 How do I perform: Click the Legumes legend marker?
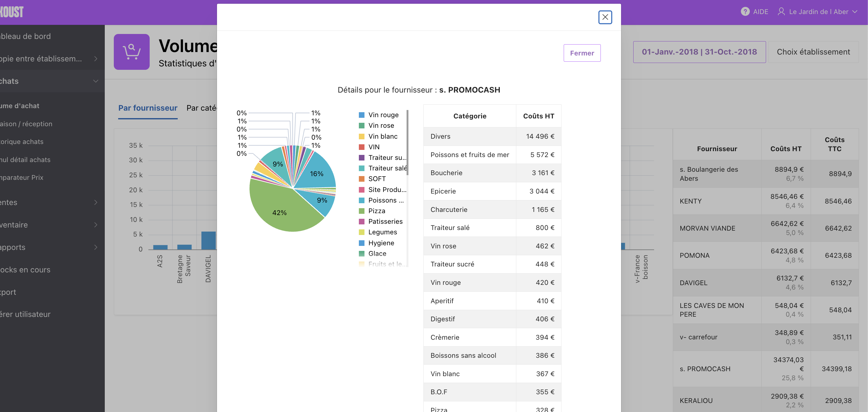coord(362,232)
